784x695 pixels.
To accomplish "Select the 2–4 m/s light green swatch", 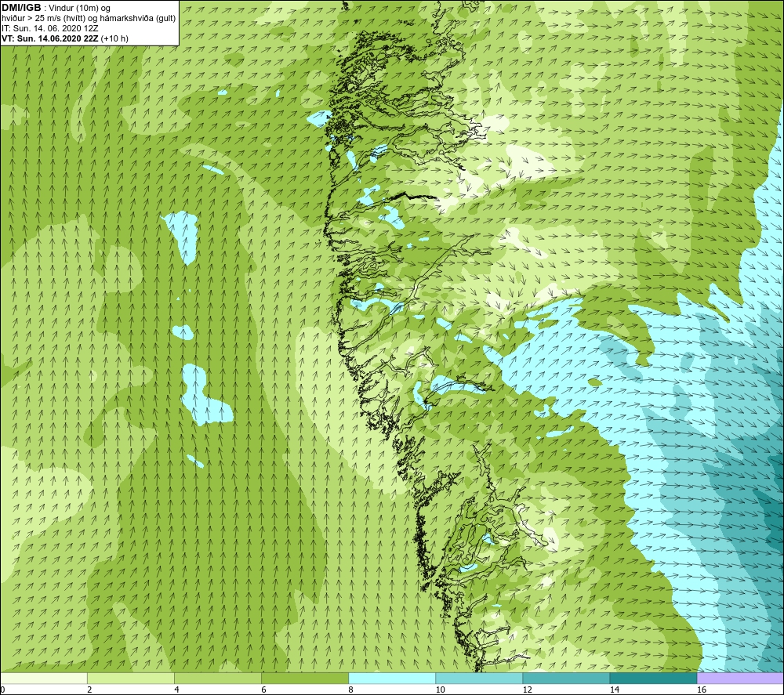I will pyautogui.click(x=130, y=678).
